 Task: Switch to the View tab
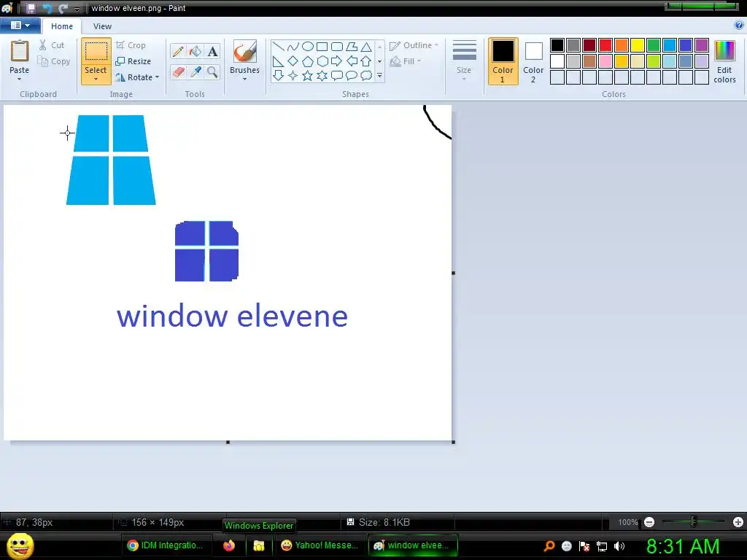click(x=102, y=26)
